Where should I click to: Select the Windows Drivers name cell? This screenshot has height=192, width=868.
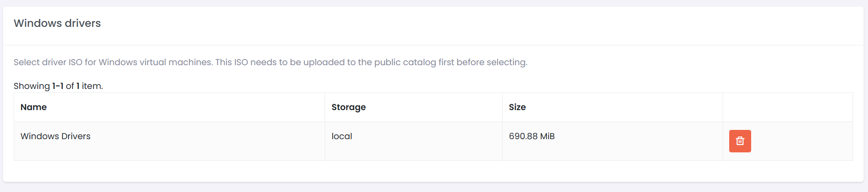coord(169,141)
